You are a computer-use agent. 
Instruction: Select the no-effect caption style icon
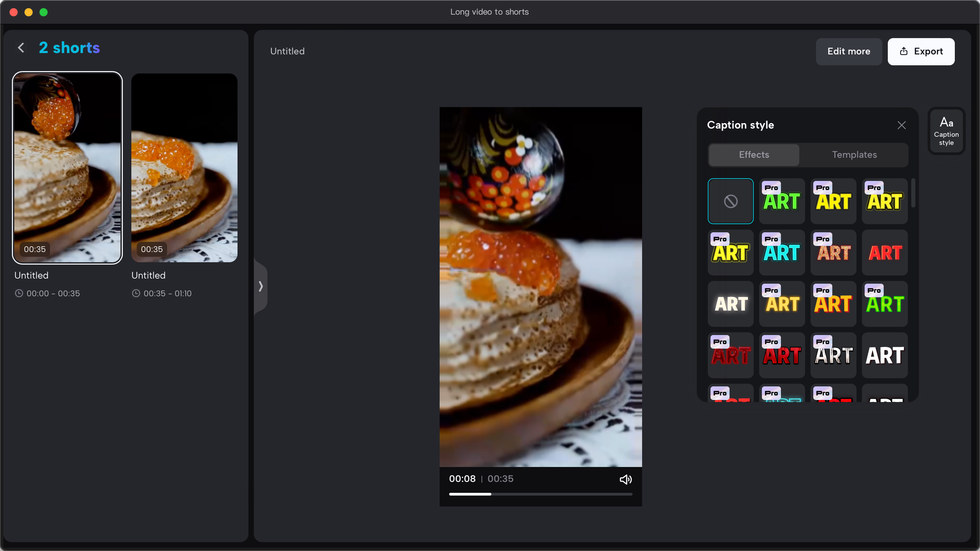(731, 201)
